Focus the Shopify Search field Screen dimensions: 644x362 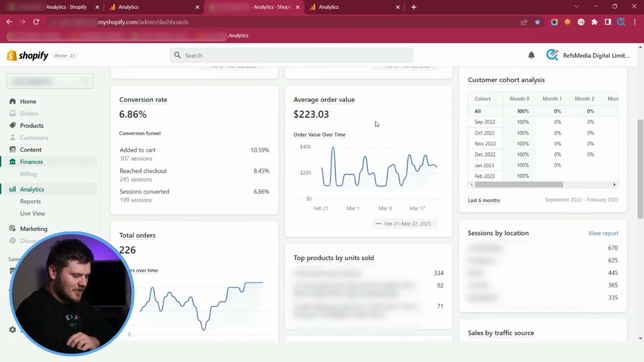point(291,55)
